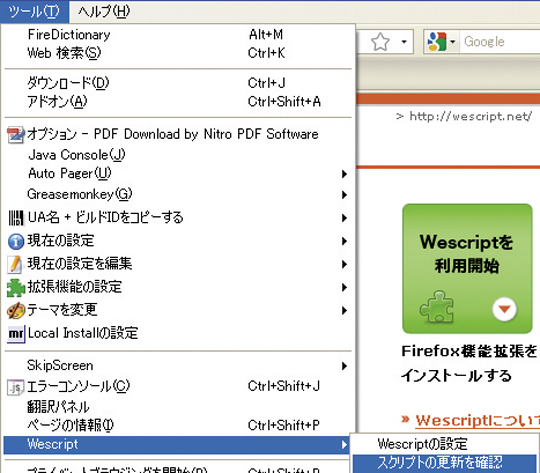This screenshot has width=540, height=473.
Task: Expand the Greasemonkey submenu arrow
Action: [x=344, y=195]
